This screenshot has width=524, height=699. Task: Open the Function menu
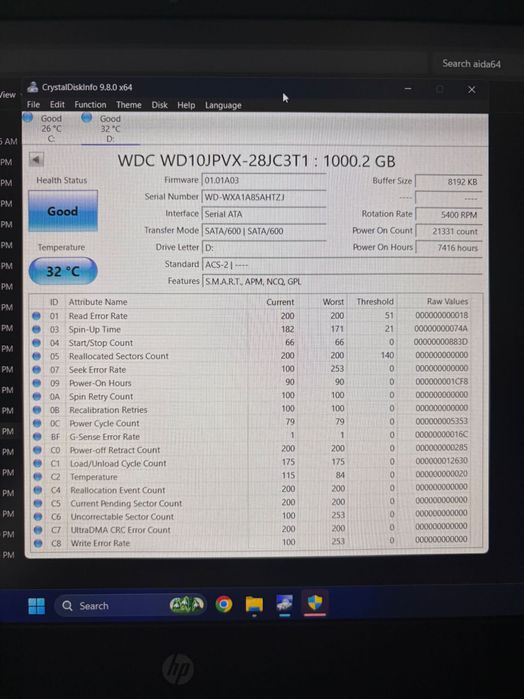(90, 105)
